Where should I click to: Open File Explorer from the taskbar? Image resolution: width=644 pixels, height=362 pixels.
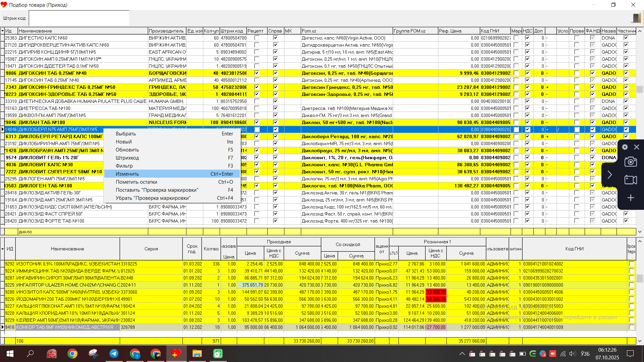pyautogui.click(x=197, y=354)
